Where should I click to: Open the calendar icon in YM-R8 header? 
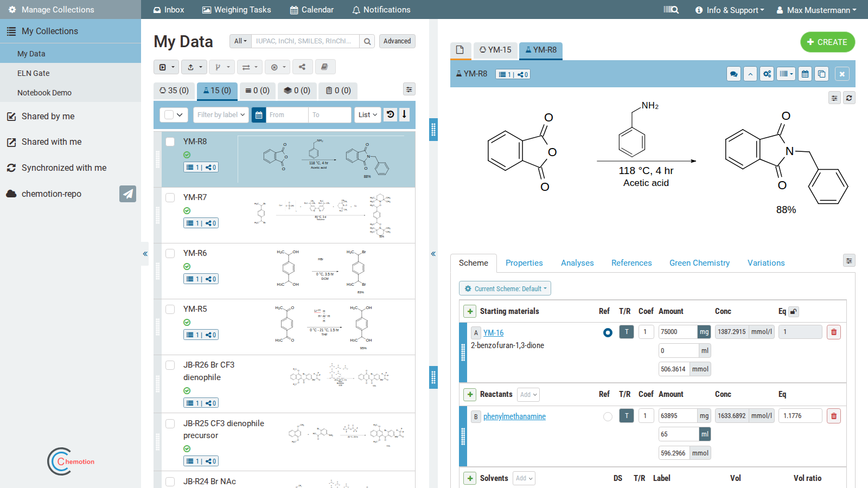pos(805,74)
